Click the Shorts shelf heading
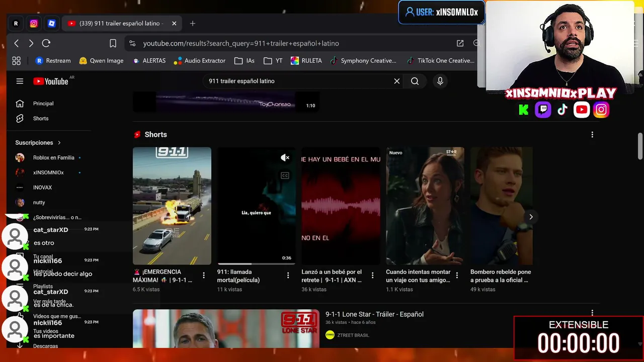Screen dimensions: 644x362 click(x=155, y=135)
